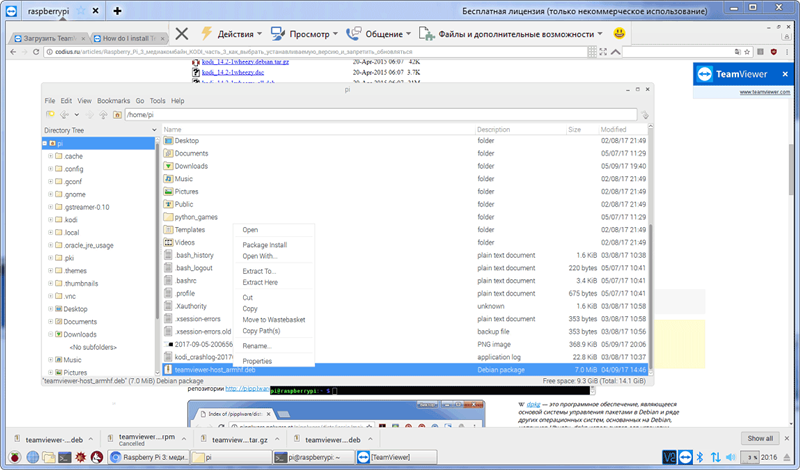Click the volume speaker icon in tray
Image resolution: width=800 pixels, height=470 pixels.
click(x=731, y=457)
